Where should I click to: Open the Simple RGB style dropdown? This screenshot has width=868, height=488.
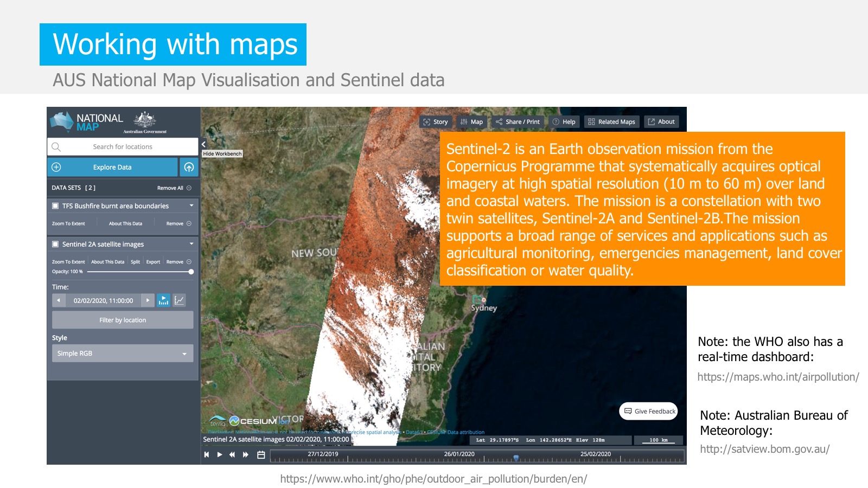(x=123, y=354)
